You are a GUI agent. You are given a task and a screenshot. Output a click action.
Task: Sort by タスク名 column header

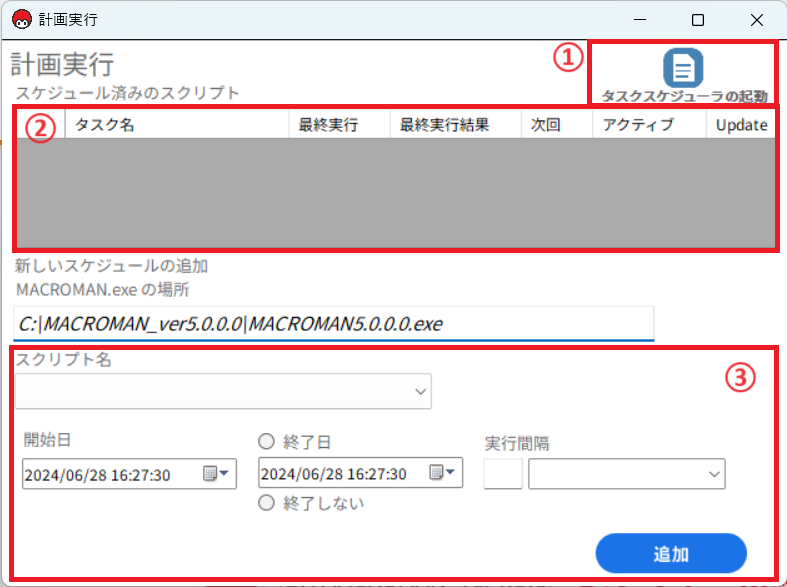177,124
